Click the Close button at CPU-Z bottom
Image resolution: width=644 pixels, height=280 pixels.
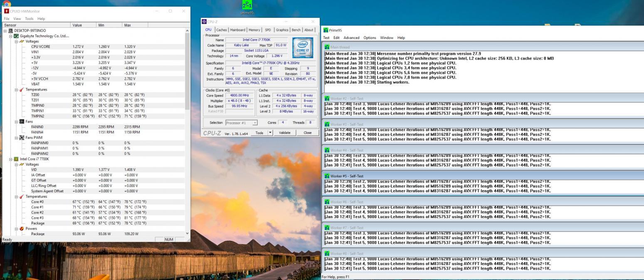308,133
